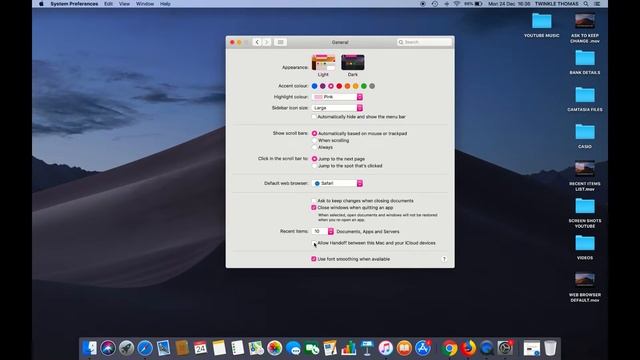Viewport: 640px width, 360px height.
Task: Open FaceTime from the Dock
Action: pos(312,348)
